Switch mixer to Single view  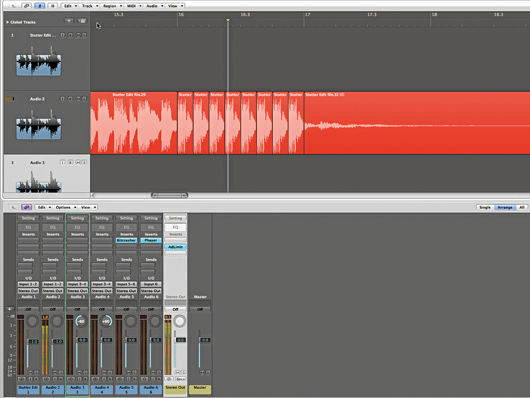pyautogui.click(x=485, y=207)
